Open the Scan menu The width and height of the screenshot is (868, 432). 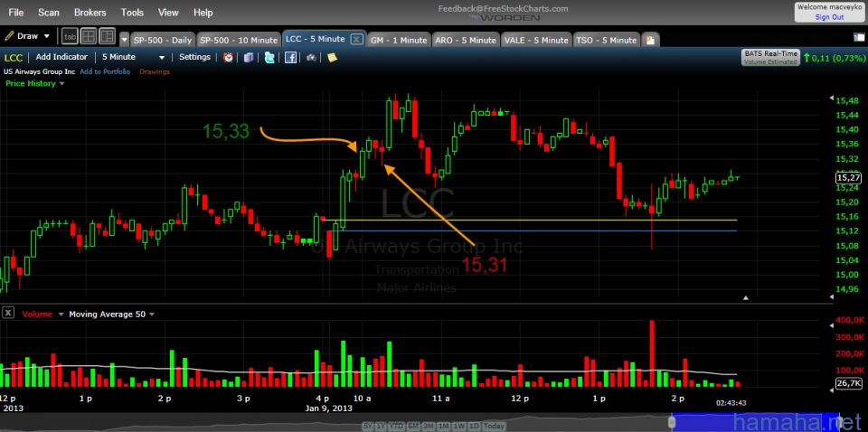[49, 12]
